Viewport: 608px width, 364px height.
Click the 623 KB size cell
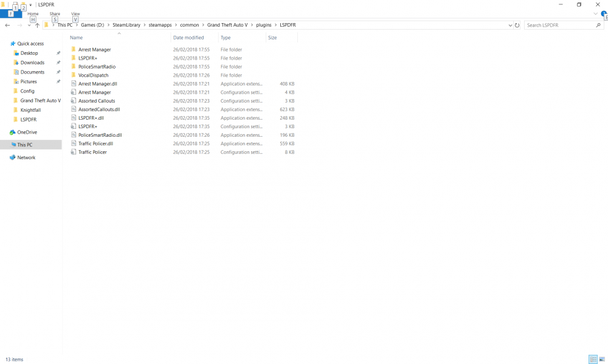tap(287, 109)
